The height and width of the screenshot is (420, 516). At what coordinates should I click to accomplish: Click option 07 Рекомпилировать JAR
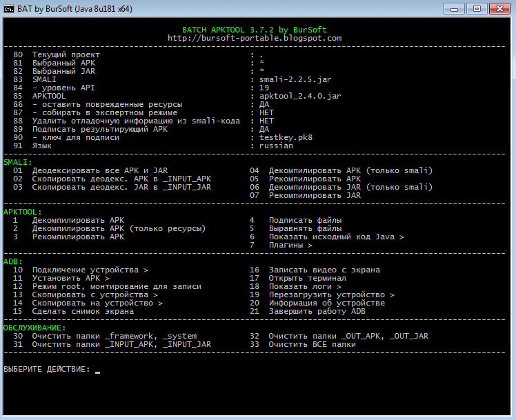pyautogui.click(x=305, y=195)
